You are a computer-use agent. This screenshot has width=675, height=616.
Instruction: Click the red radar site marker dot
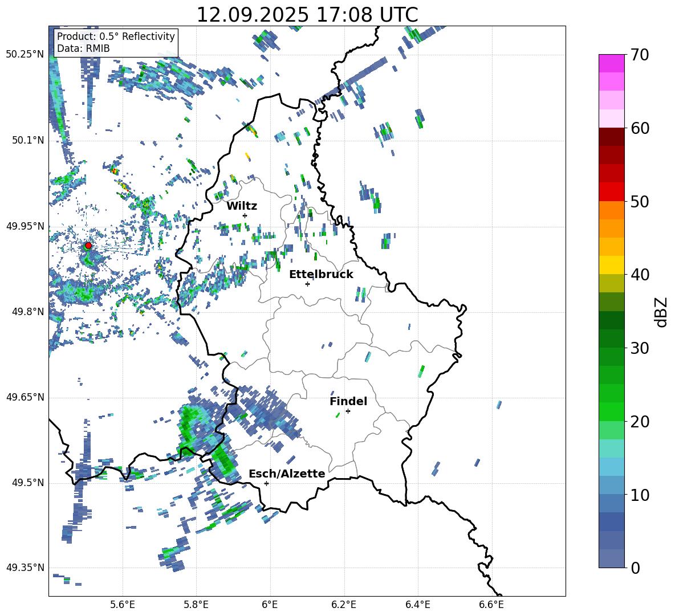tap(88, 245)
